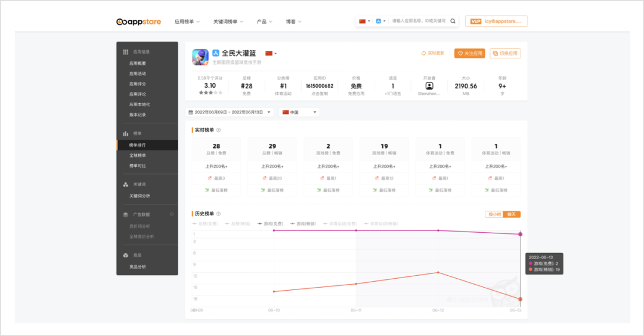This screenshot has height=336, width=644.
Task: Click the small icon beside 广告数据 heading
Action: click(172, 214)
